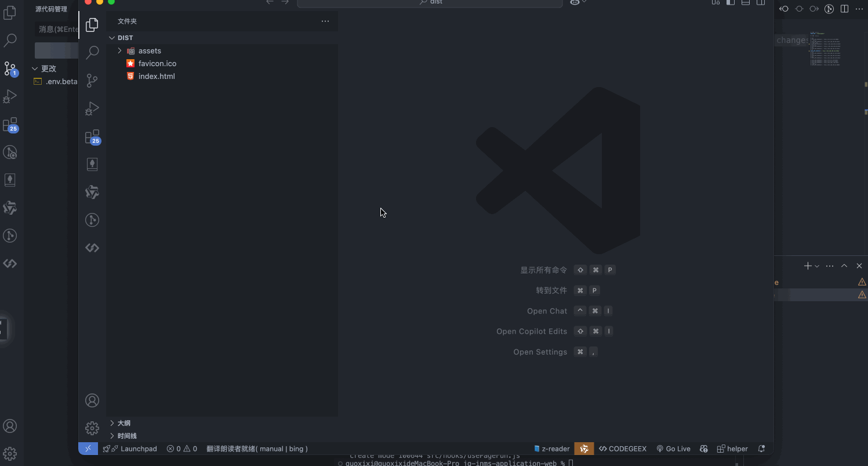Click the commit message input in the background window
The height and width of the screenshot is (466, 868).
[x=56, y=29]
